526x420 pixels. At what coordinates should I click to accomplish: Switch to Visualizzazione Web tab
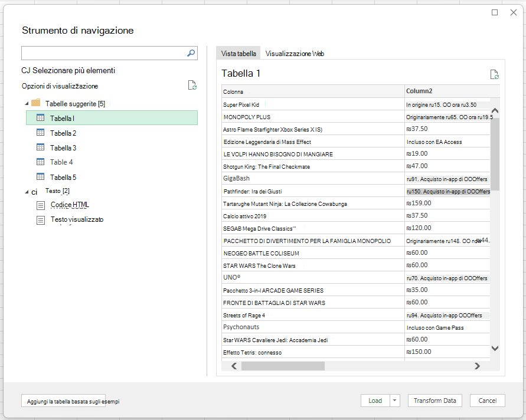(x=295, y=54)
